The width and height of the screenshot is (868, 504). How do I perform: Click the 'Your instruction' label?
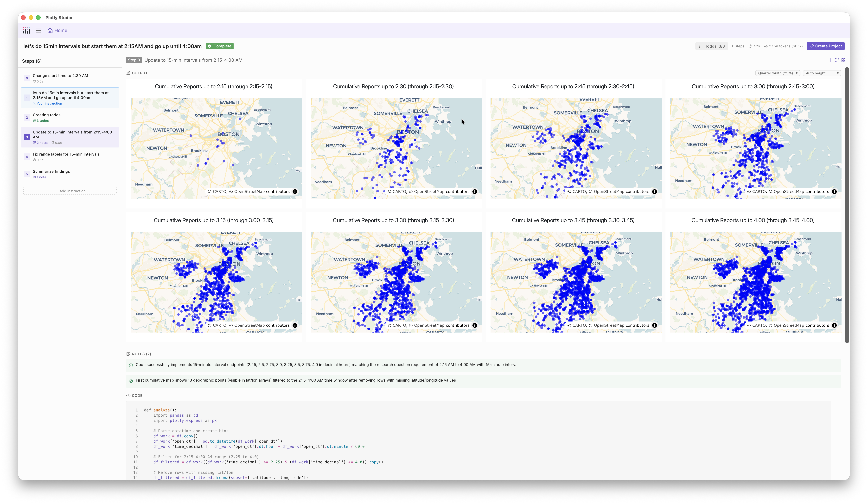point(48,104)
